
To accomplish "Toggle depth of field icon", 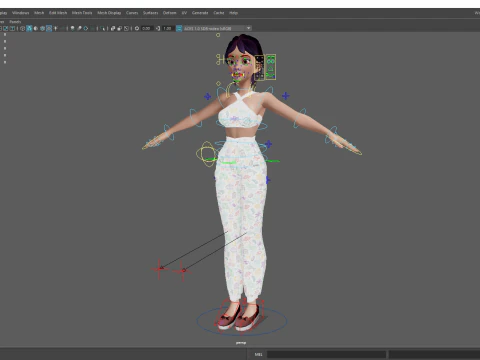I will click(92, 28).
